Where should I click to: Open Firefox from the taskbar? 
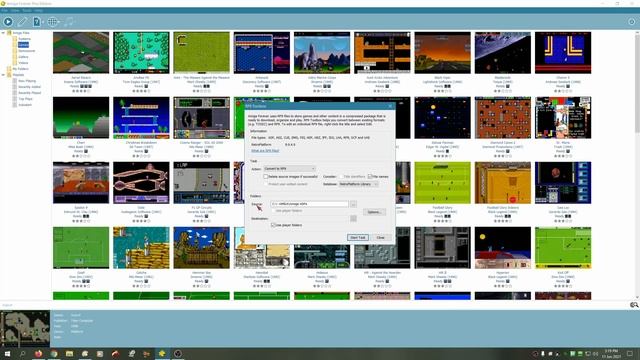click(x=38, y=353)
